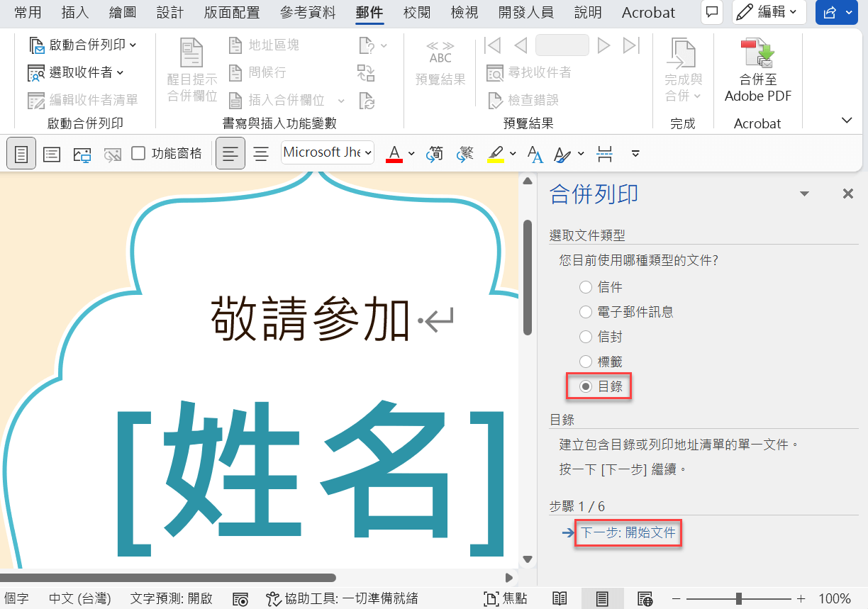This screenshot has height=609, width=868.
Task: Apply the yellow text highlight button
Action: click(x=496, y=153)
